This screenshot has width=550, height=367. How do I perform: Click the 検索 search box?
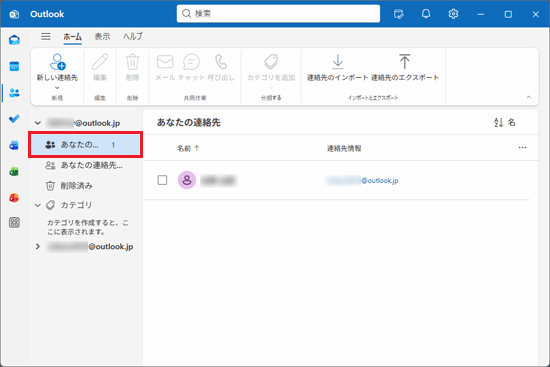click(x=278, y=14)
